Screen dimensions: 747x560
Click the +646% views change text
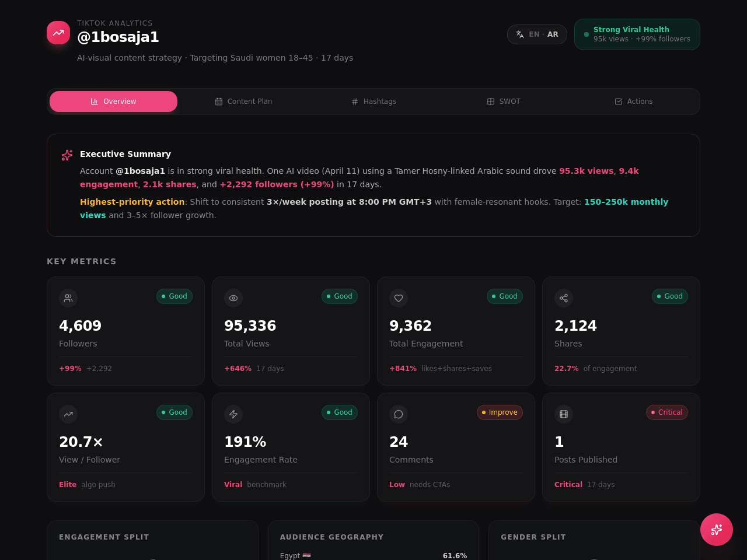coord(238,369)
